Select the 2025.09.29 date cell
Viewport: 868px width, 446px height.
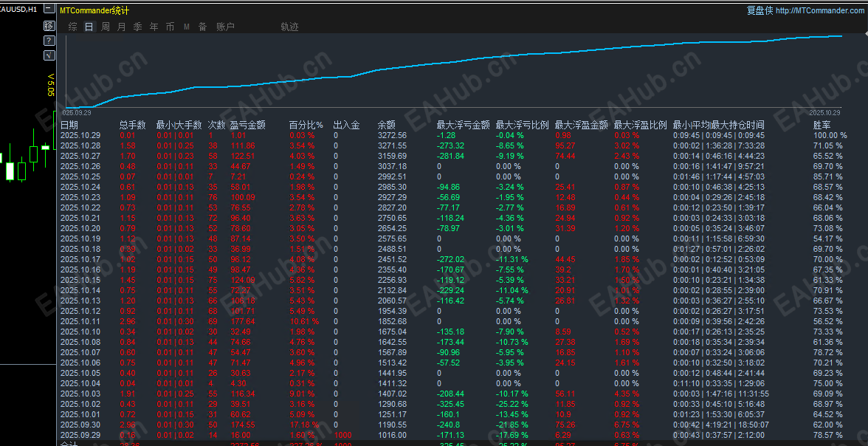click(80, 435)
